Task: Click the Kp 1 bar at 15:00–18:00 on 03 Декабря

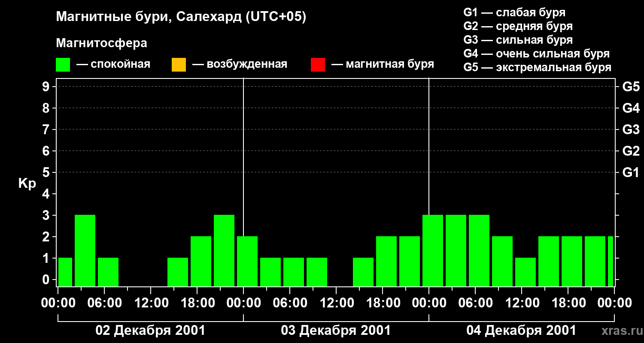Action: coord(363,272)
